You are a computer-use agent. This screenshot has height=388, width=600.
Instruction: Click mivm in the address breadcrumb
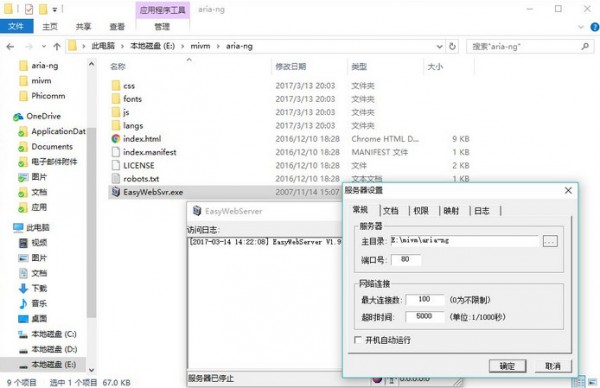tap(200, 46)
